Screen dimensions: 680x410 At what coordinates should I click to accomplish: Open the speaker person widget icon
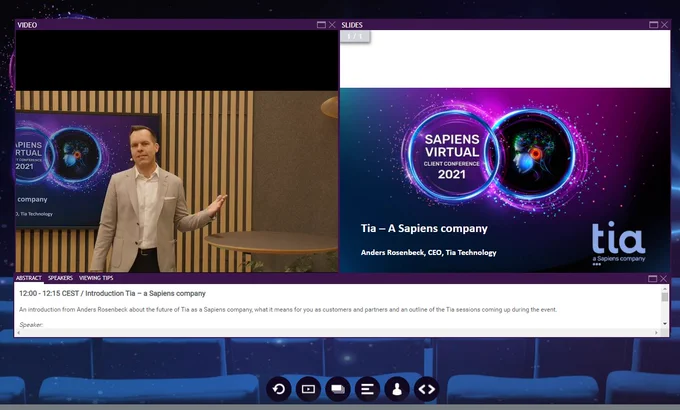pos(397,389)
